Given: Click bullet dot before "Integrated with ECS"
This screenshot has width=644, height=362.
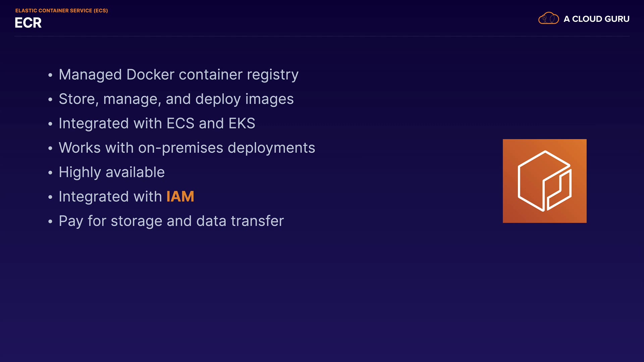Looking at the screenshot, I should (50, 124).
